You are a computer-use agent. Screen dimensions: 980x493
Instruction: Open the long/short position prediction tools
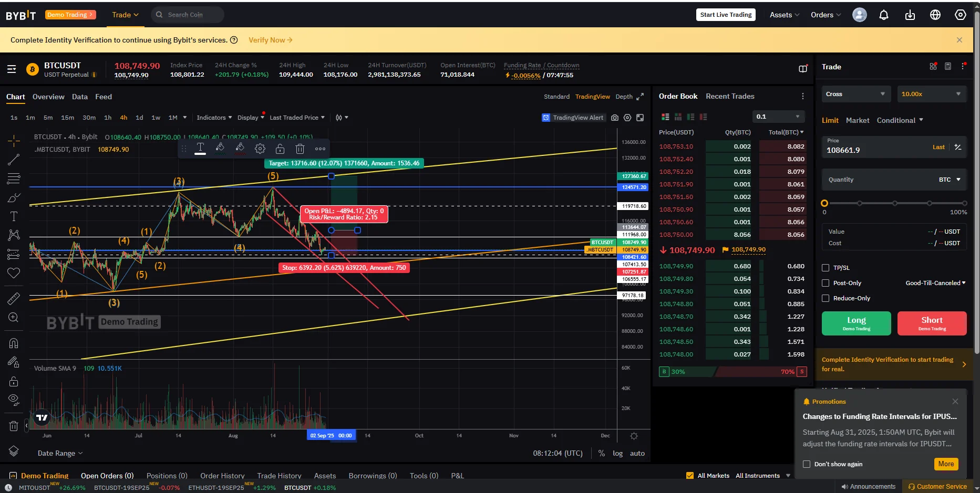click(x=14, y=255)
